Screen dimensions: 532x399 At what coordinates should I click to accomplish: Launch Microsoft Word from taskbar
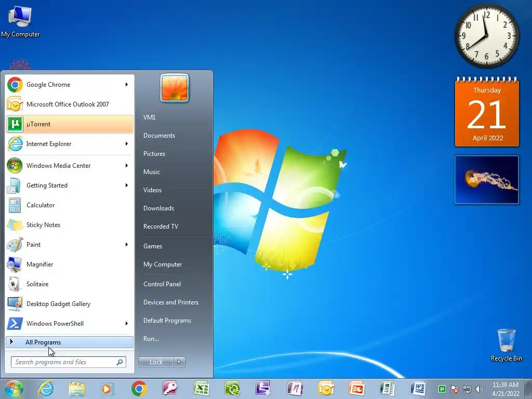click(x=418, y=389)
